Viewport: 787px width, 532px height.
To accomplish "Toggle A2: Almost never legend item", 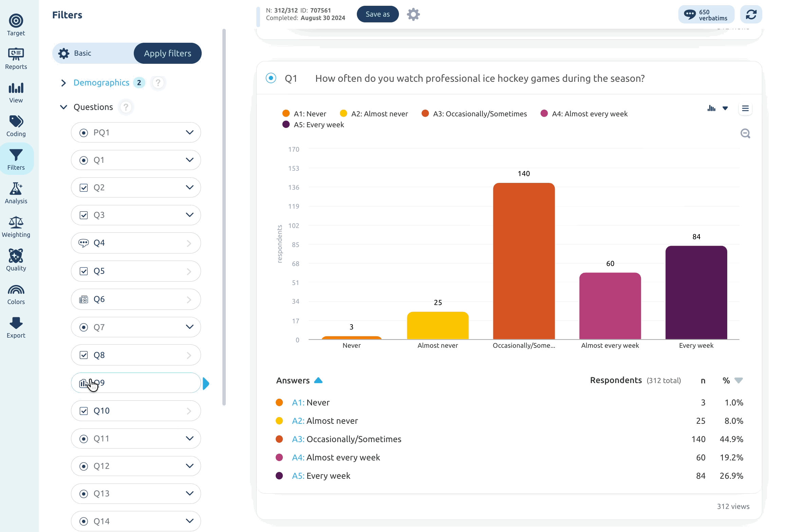I will [374, 114].
